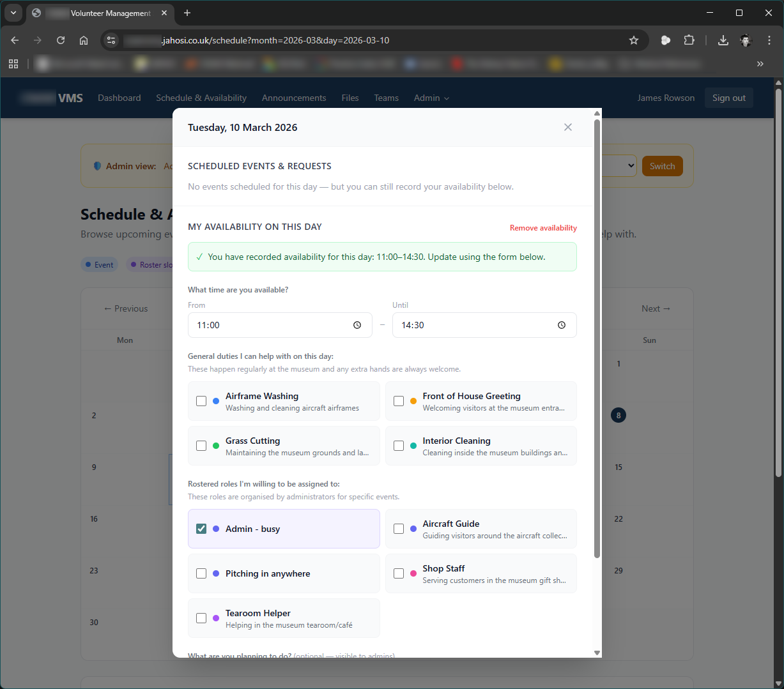Go to the Dashboard page
Viewport: 784px width, 689px height.
click(x=119, y=98)
